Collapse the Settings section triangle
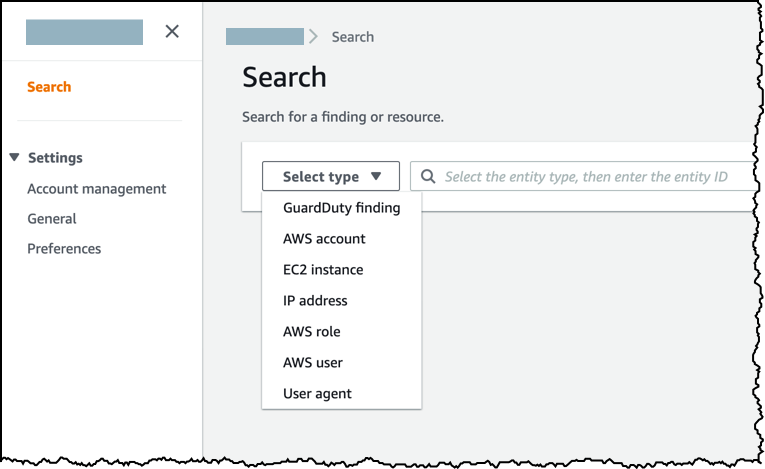This screenshot has height=469, width=765. tap(14, 157)
